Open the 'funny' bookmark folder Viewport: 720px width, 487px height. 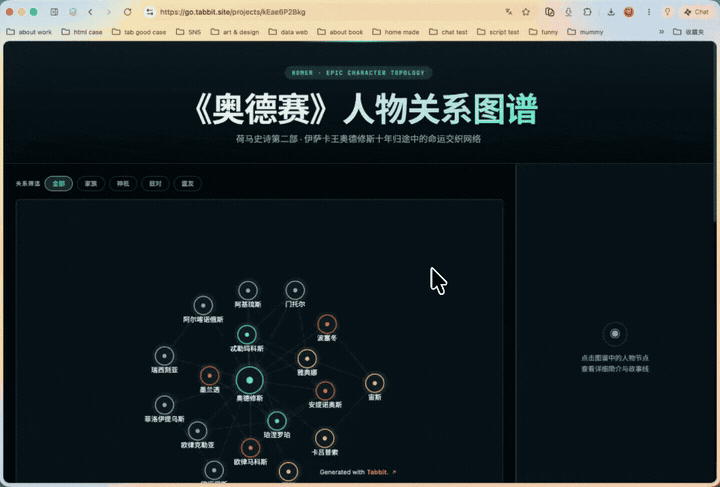[543, 32]
